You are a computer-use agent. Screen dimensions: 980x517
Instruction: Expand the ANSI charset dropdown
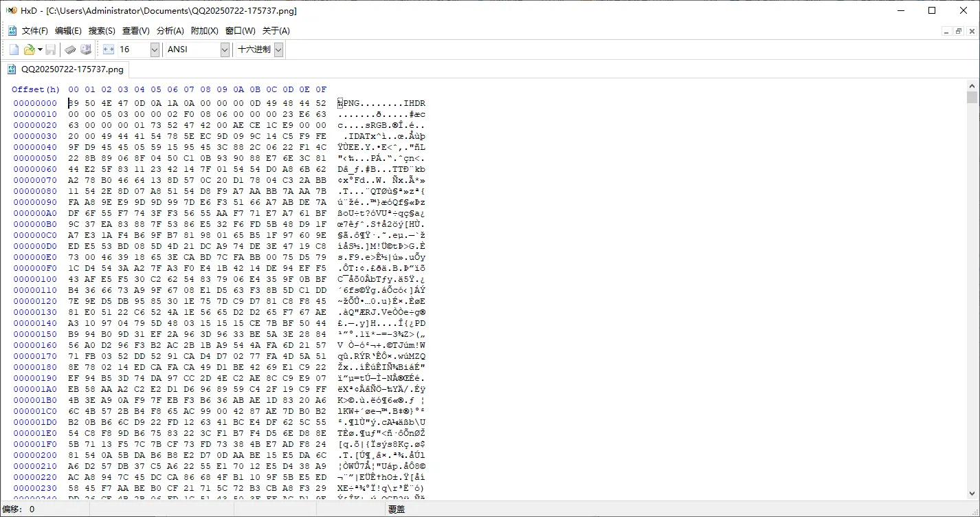coord(225,49)
